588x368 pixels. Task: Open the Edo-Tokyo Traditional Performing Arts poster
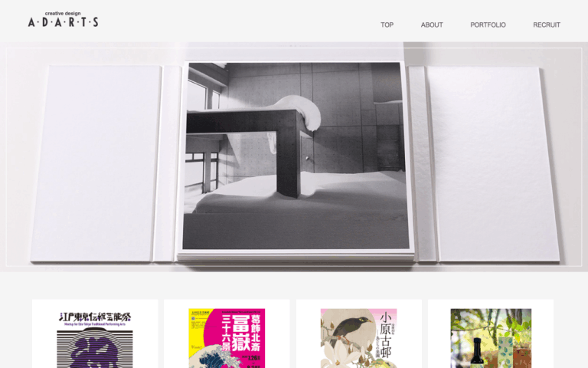95,333
